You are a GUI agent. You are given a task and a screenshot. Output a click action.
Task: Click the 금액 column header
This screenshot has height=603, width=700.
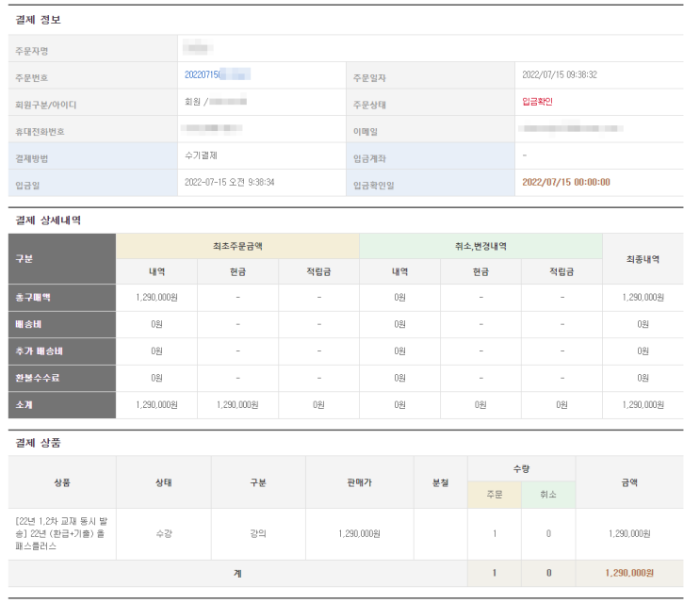tap(629, 482)
